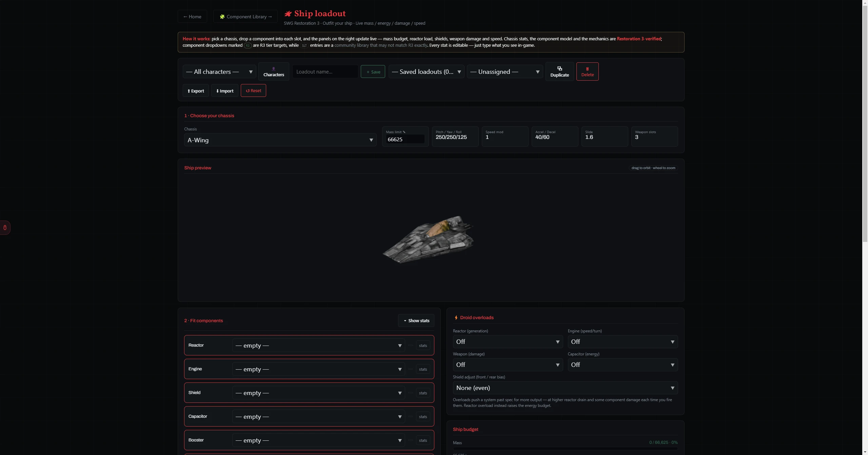
Task: Click the A-Wing 3D model preview
Action: coord(428,239)
